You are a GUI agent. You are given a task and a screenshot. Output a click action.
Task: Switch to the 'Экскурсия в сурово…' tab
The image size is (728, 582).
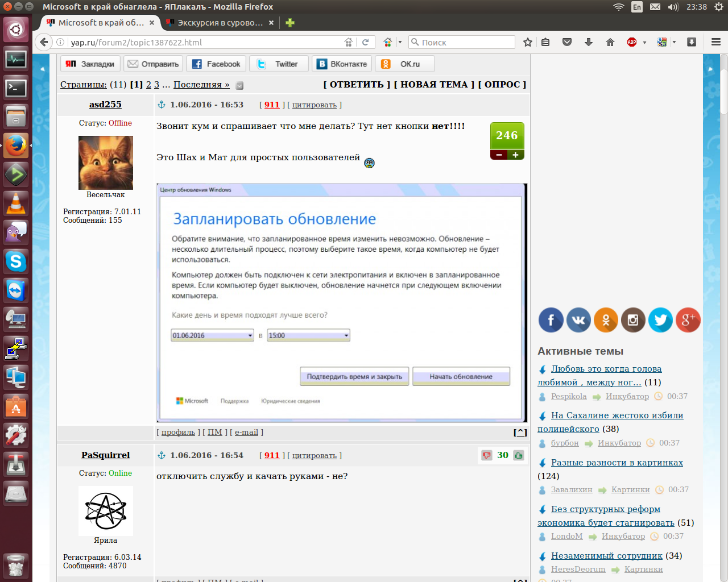(x=220, y=23)
